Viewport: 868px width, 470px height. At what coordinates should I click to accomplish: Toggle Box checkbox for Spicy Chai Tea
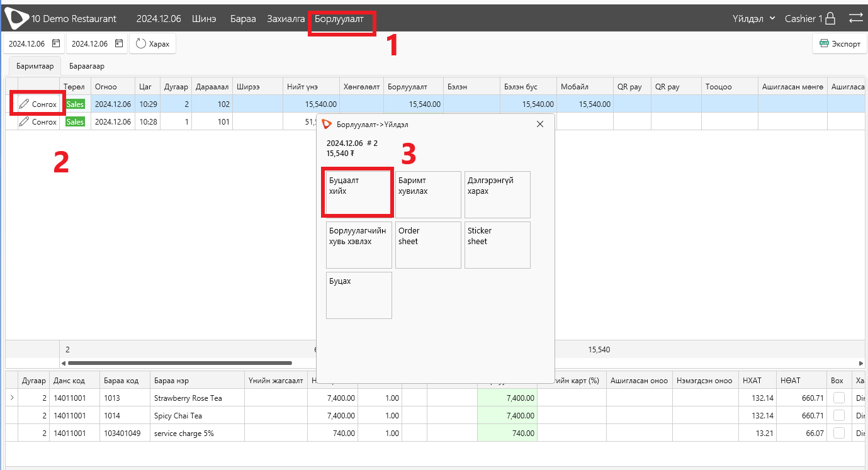click(x=838, y=415)
